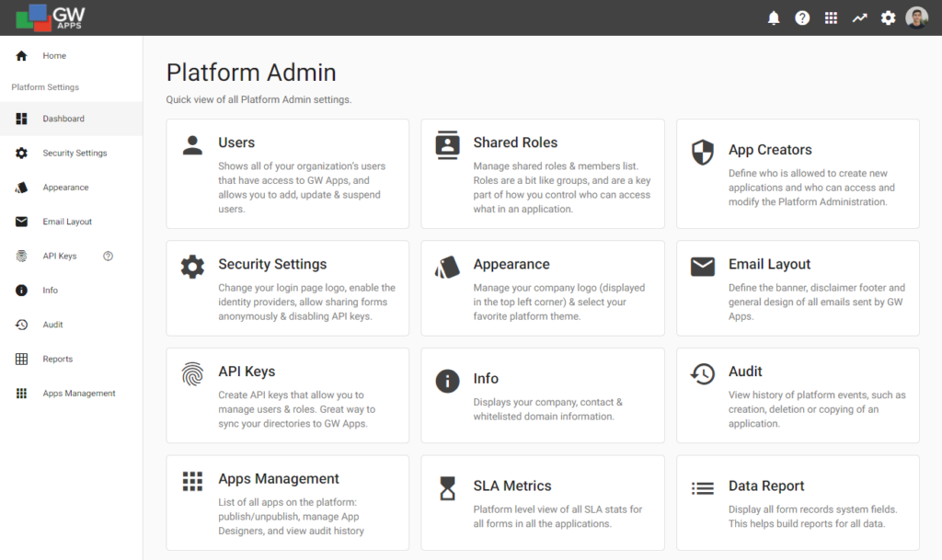
Task: Click the App Creators shield icon
Action: [702, 152]
